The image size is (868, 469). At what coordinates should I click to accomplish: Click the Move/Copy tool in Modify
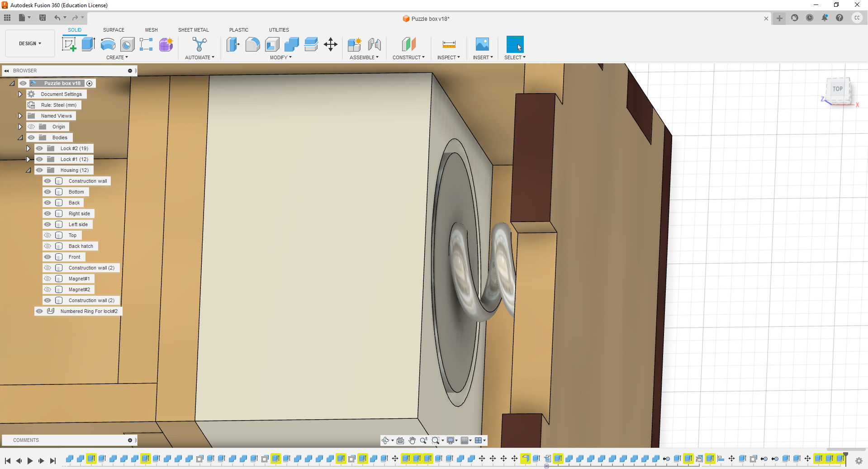tap(330, 44)
